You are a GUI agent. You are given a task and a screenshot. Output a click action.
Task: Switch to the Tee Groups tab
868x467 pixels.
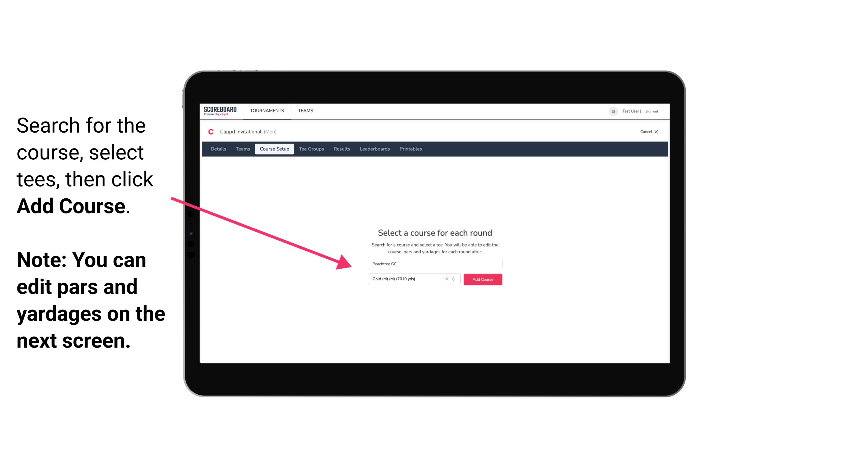tap(311, 149)
